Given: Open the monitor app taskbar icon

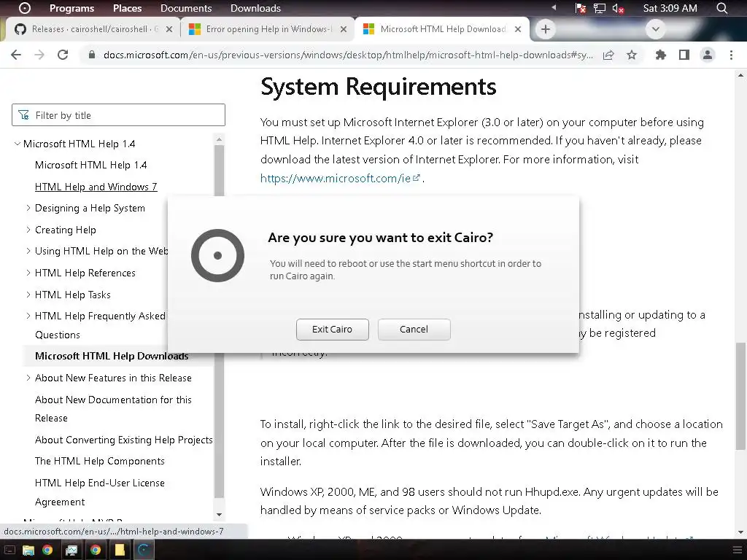Looking at the screenshot, I should (x=71, y=551).
